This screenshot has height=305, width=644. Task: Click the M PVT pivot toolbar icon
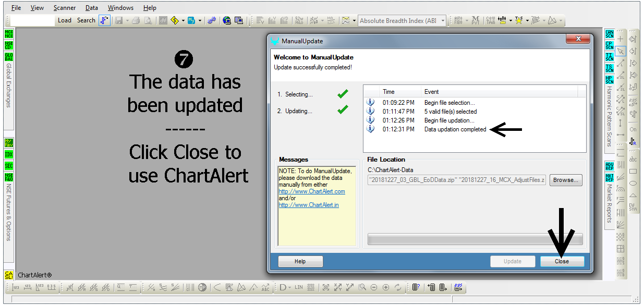point(475,20)
